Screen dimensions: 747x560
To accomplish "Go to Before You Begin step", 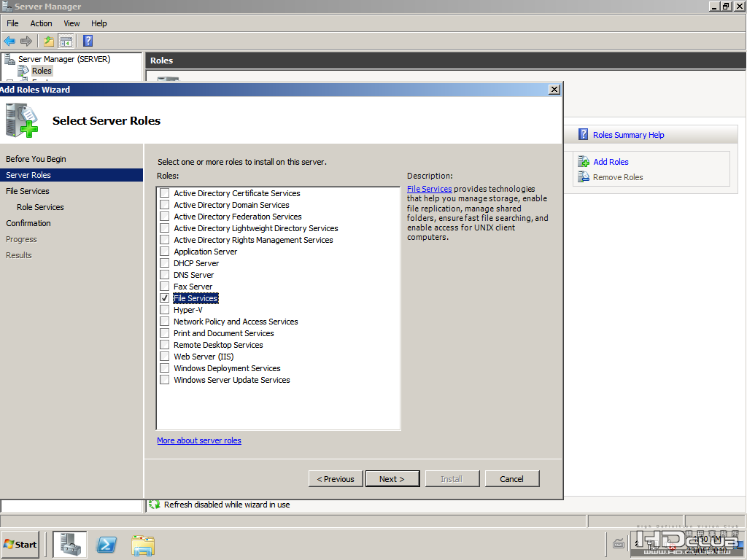I will [36, 159].
